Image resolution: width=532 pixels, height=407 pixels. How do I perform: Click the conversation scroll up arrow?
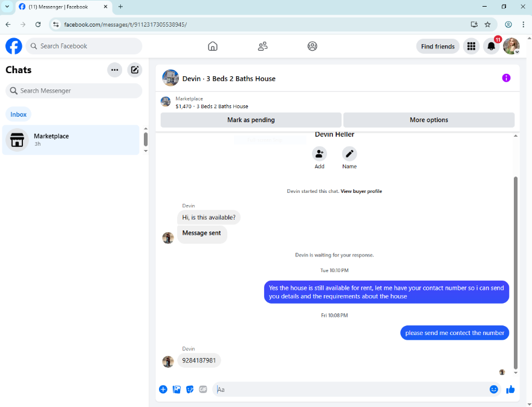click(x=515, y=136)
